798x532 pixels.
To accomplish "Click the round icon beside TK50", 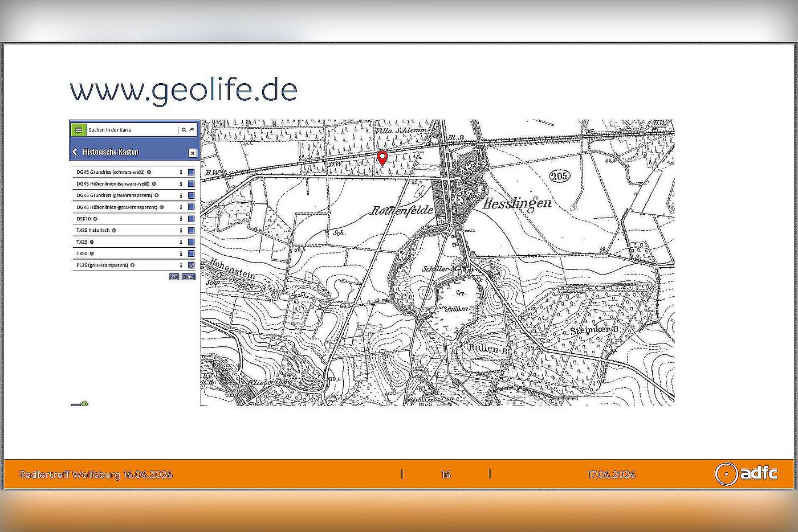I will [92, 253].
